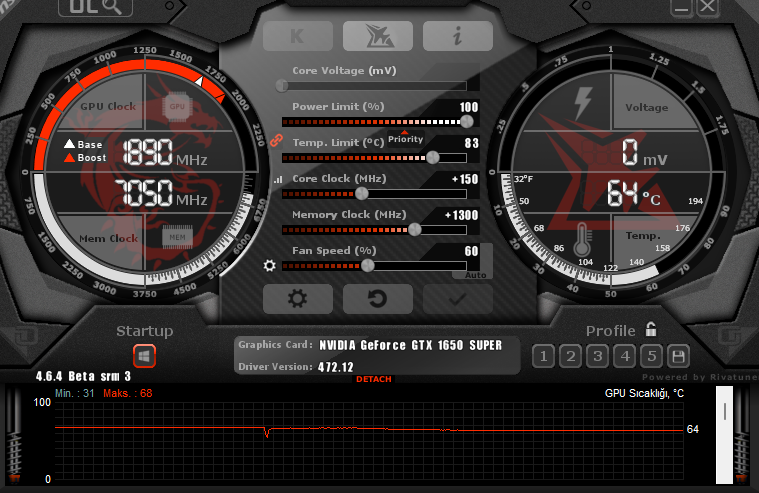Click the Fan Speed value 60

pos(471,251)
